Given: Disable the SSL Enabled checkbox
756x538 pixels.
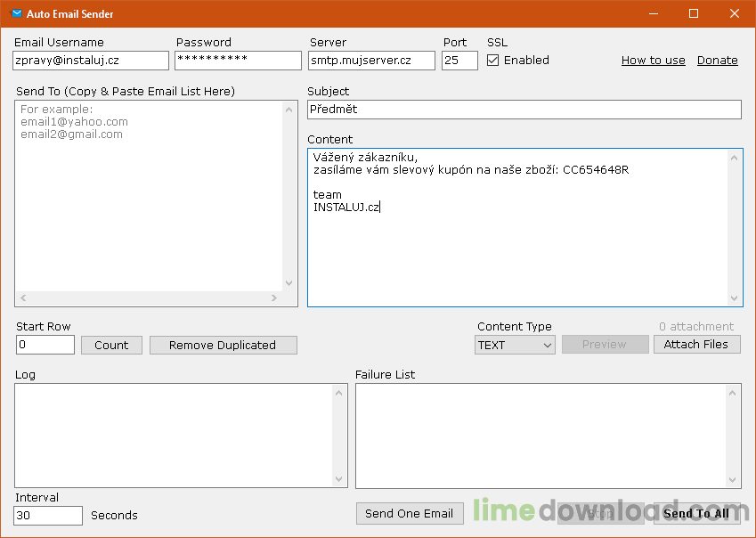Looking at the screenshot, I should coord(492,61).
